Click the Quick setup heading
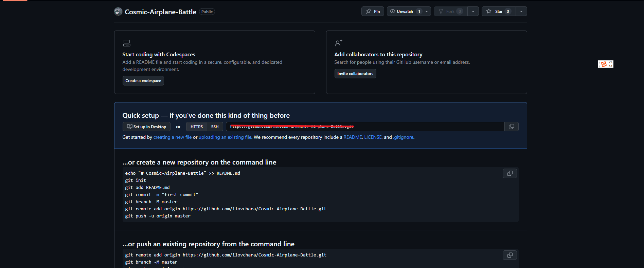This screenshot has height=268, width=644. click(206, 116)
